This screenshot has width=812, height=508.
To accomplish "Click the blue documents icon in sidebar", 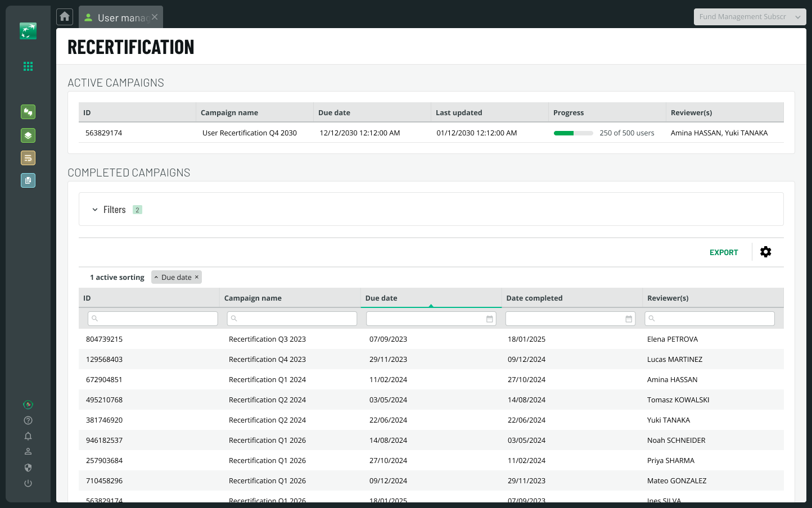I will point(28,180).
